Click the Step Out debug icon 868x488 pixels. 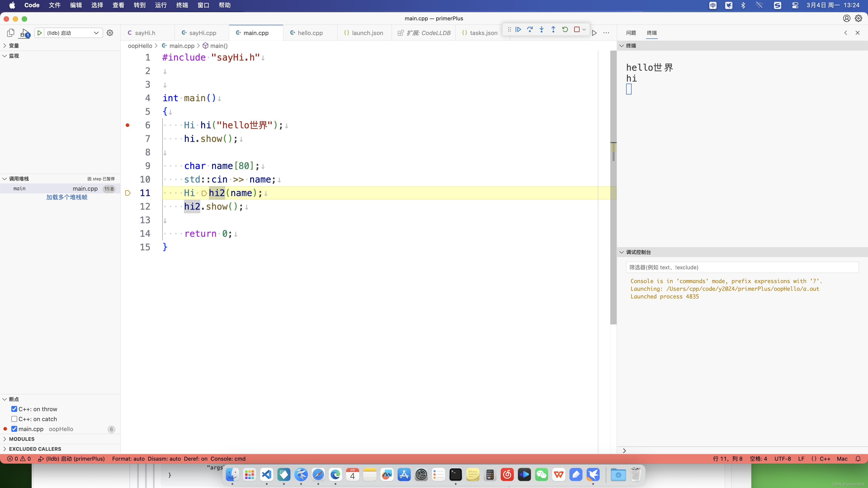tap(553, 29)
